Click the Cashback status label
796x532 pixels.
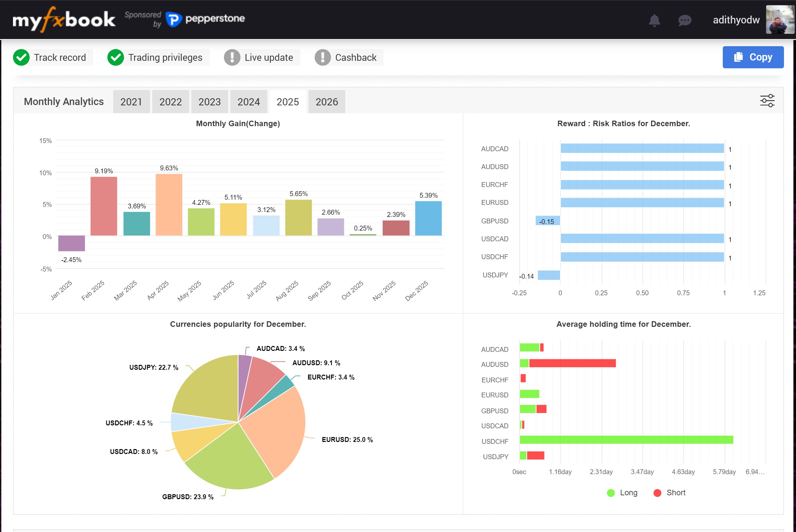pos(355,57)
